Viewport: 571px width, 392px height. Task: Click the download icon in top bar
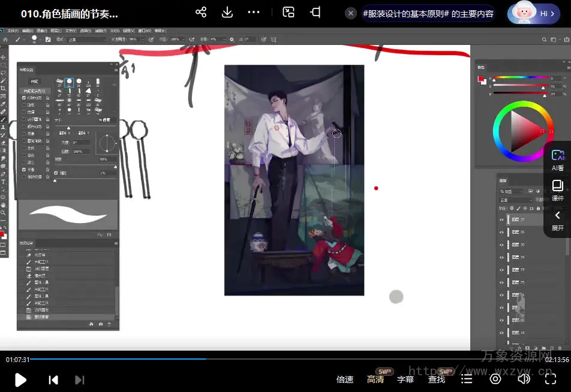coord(227,13)
